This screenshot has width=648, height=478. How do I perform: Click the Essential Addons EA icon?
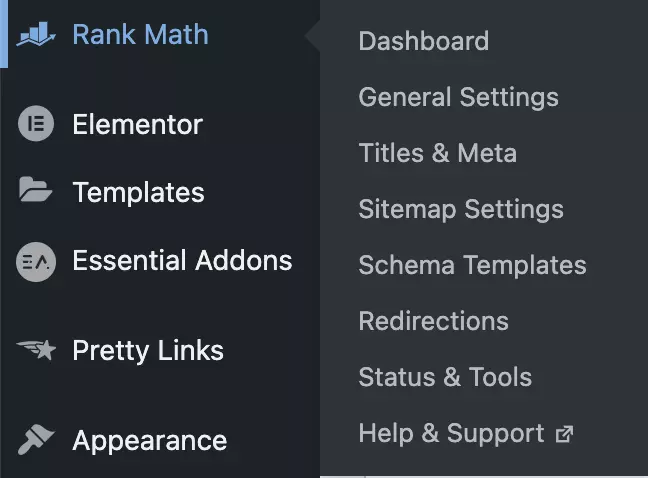click(x=36, y=262)
